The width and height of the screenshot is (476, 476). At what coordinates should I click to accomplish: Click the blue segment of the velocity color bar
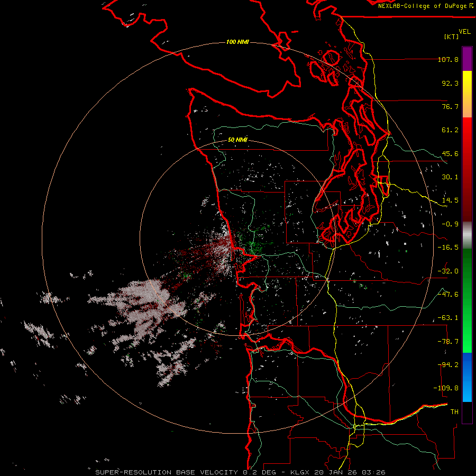(x=467, y=377)
